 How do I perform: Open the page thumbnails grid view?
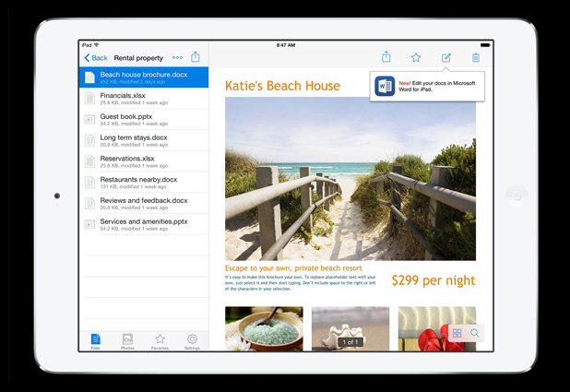(x=457, y=333)
